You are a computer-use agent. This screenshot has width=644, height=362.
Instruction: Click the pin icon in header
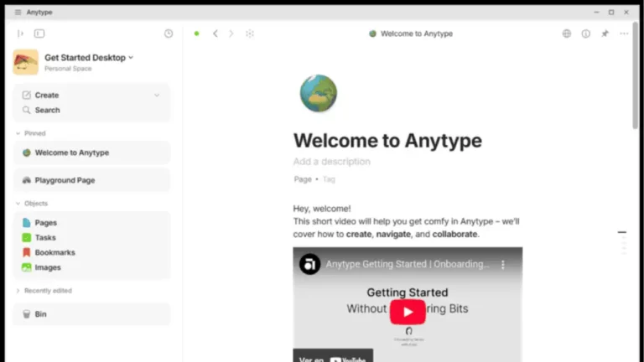[x=605, y=34]
